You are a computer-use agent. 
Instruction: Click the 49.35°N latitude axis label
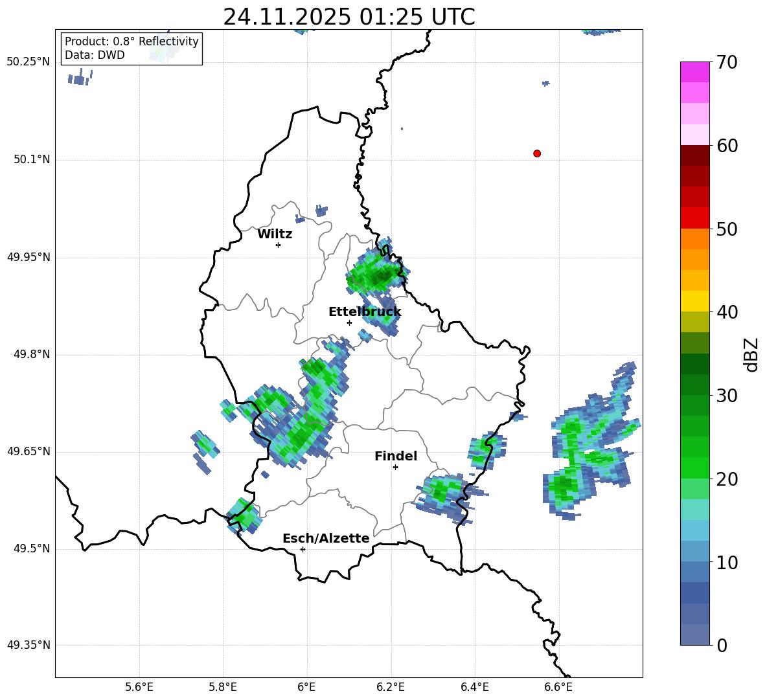click(29, 646)
